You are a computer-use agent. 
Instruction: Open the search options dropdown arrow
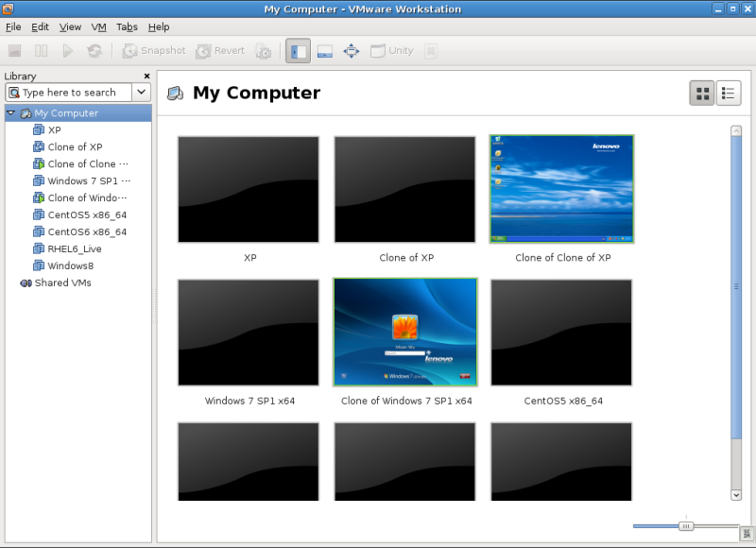coord(142,93)
